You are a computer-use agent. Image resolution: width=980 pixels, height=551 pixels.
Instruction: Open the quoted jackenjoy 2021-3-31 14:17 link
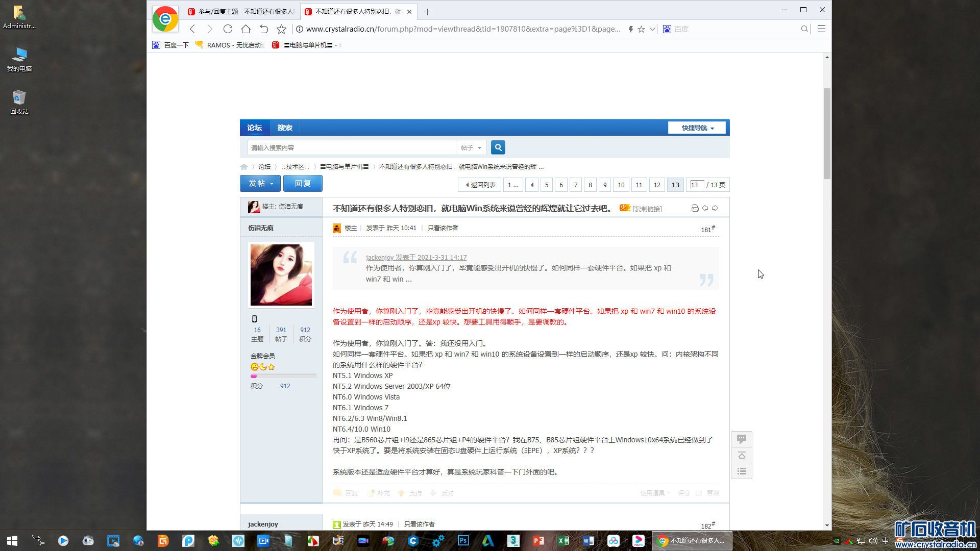[x=416, y=257]
